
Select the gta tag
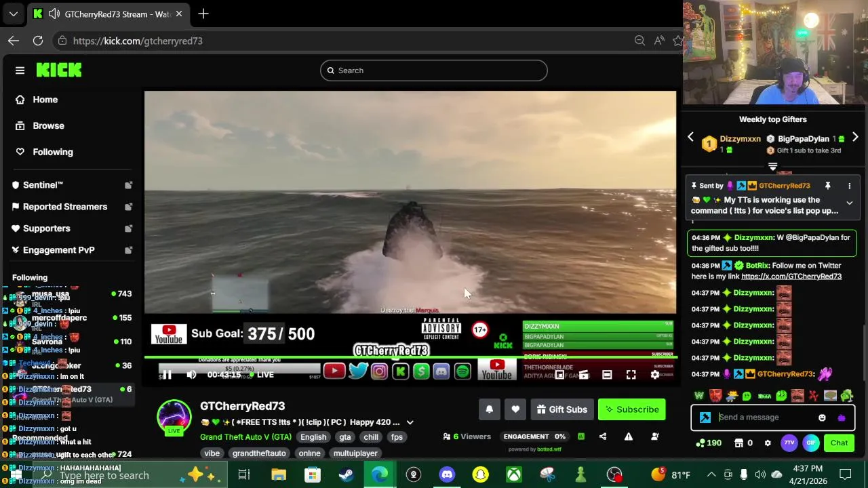[345, 437]
